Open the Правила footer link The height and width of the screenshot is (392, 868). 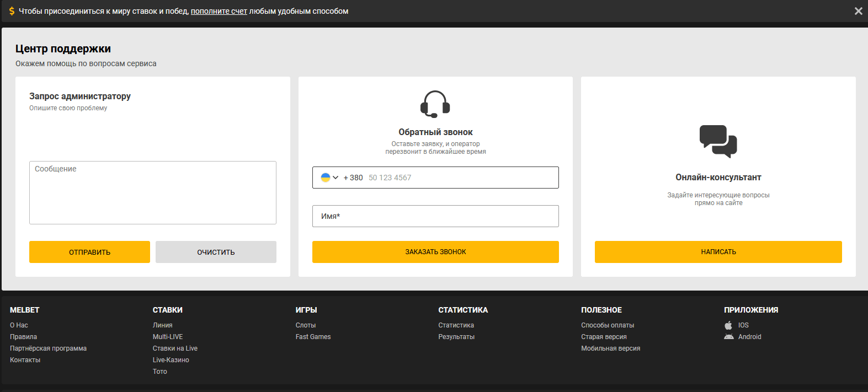click(x=23, y=337)
